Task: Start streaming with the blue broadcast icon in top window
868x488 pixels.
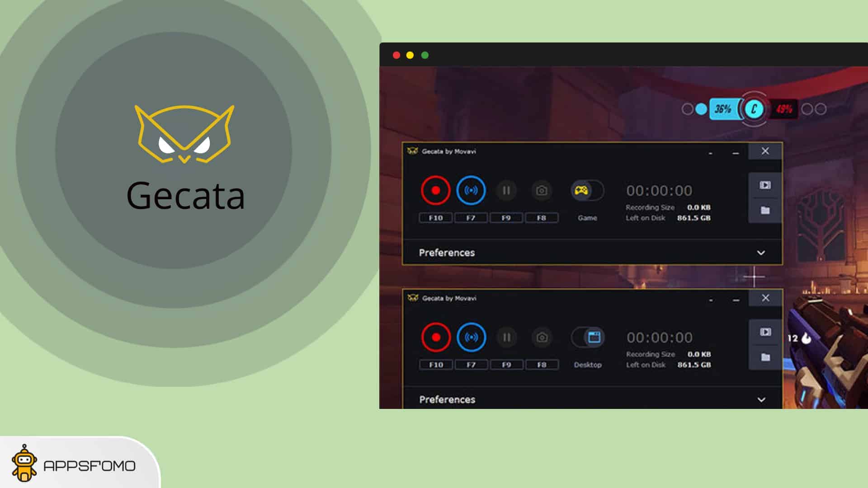Action: tap(471, 190)
